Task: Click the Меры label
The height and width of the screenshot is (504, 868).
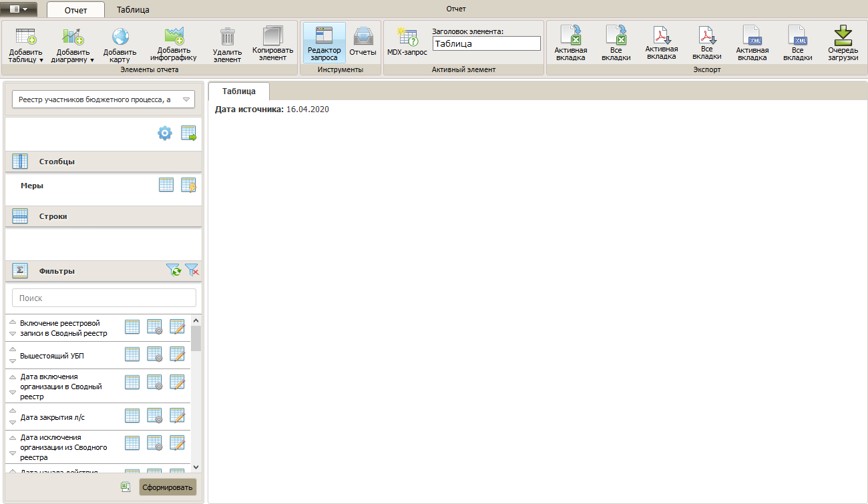Action: click(32, 186)
